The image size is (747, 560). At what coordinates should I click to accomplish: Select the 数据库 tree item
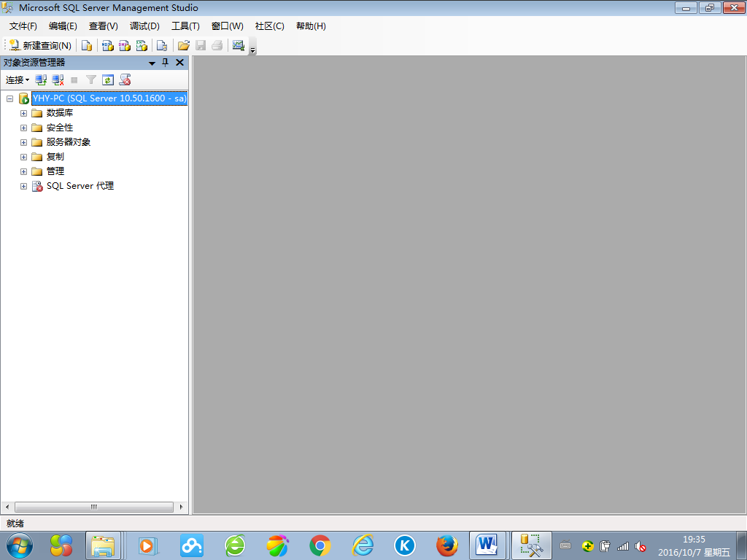pos(60,113)
